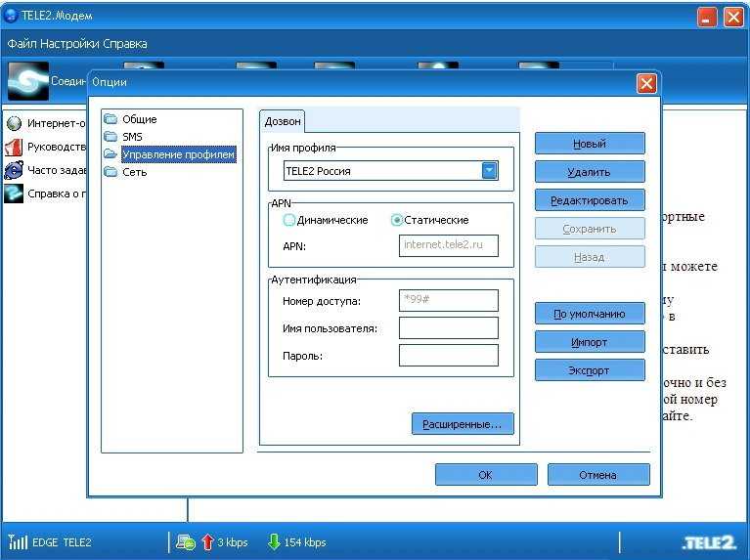Click the Пароль input field

(449, 356)
